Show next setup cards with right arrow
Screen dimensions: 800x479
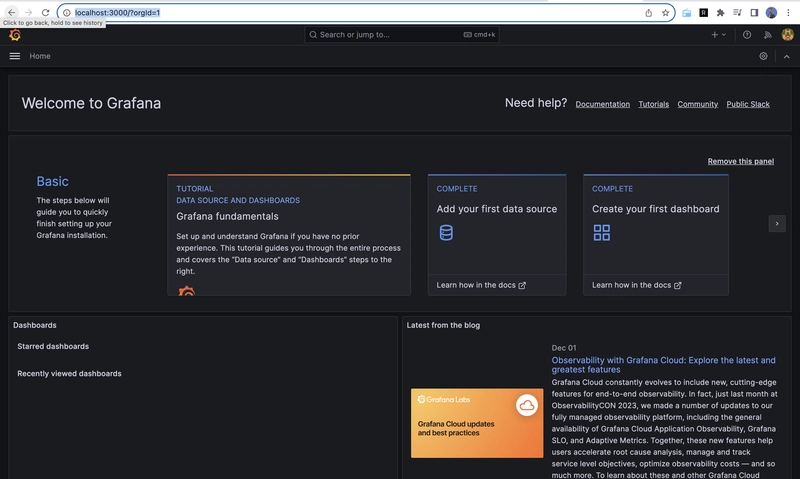777,223
